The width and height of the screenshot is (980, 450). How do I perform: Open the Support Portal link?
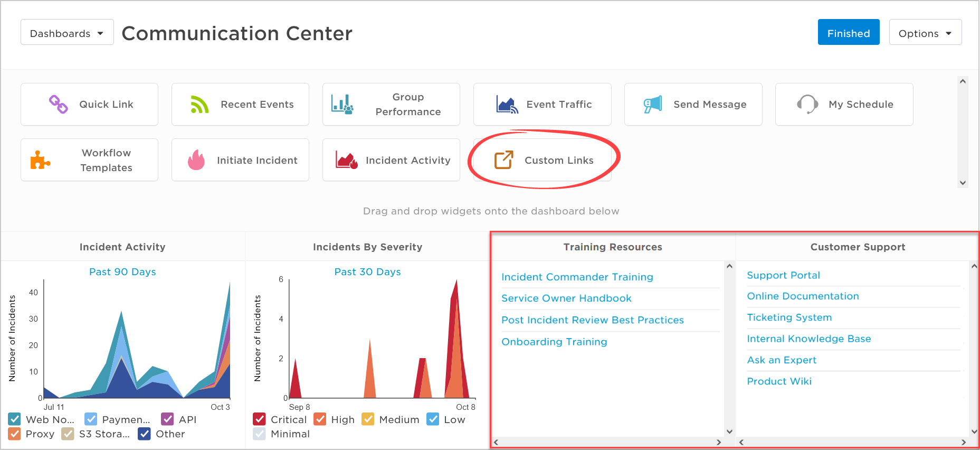point(783,275)
